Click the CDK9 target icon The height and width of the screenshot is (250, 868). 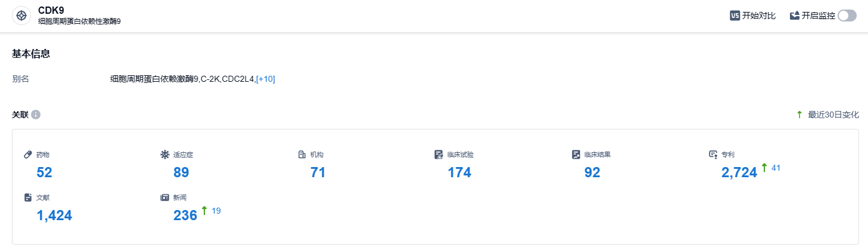[21, 16]
